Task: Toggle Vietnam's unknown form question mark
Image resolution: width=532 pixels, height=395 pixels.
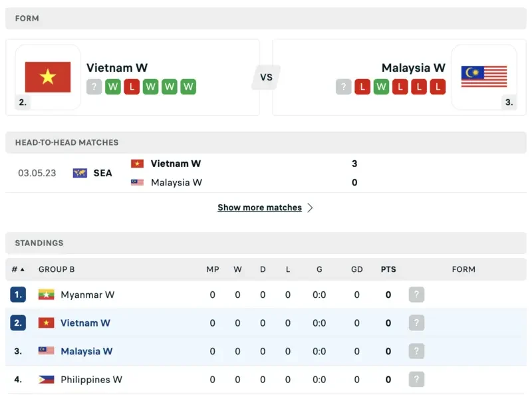Action: pos(95,87)
